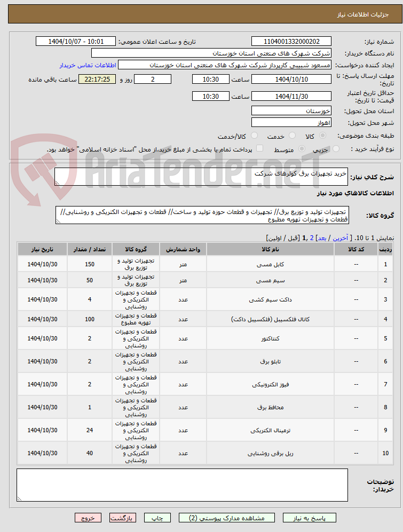Click the پاسخ به نیاز button
The width and height of the screenshot is (403, 532).
point(309,518)
